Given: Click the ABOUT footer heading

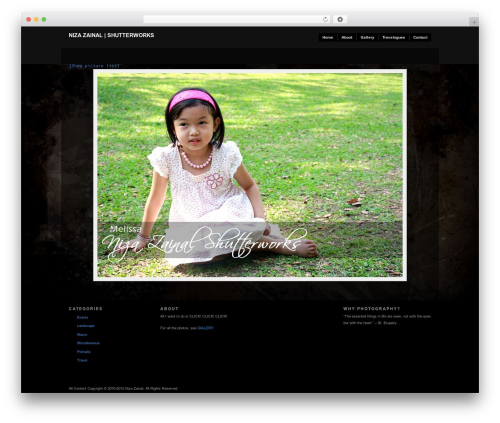Looking at the screenshot, I should tap(169, 309).
